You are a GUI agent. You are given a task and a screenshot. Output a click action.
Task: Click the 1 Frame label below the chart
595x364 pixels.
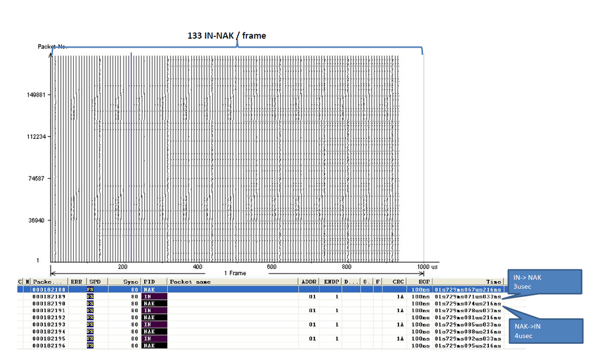click(x=235, y=273)
